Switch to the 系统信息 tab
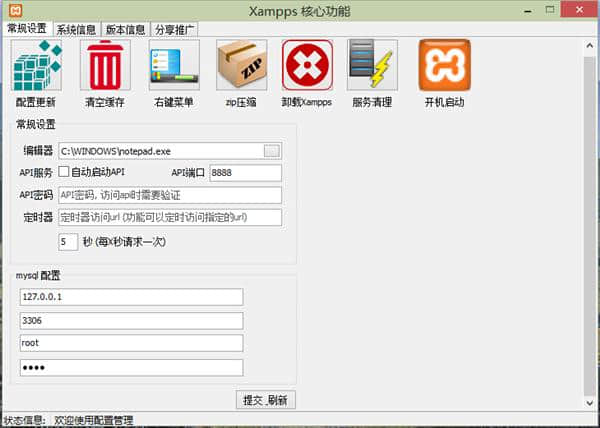600x428 pixels. tap(76, 29)
